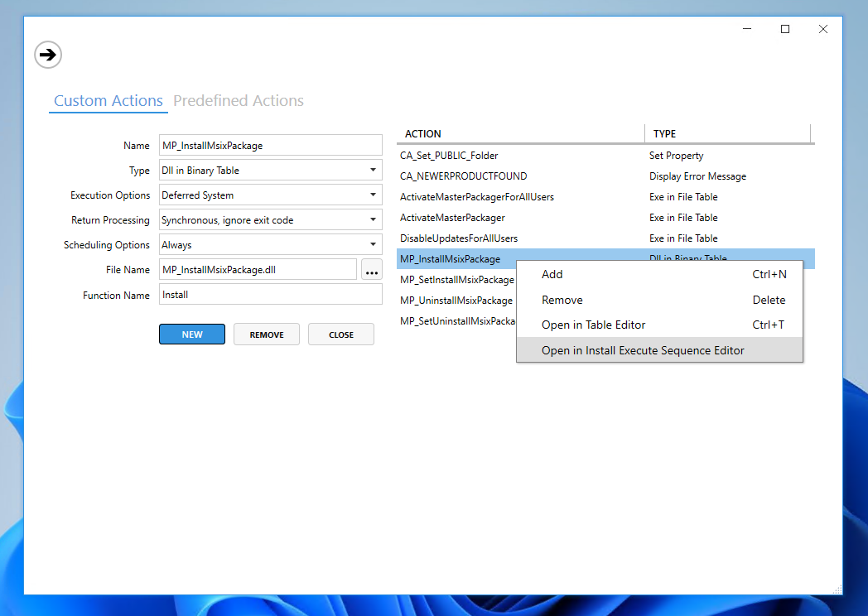Switch to the Custom Actions tab
This screenshot has height=616, width=868.
click(108, 101)
